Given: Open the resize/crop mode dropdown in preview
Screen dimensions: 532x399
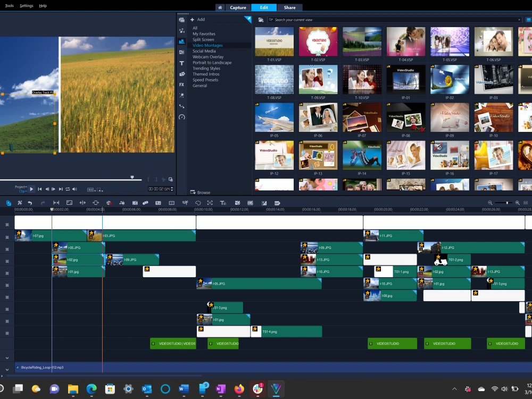Looking at the screenshot, I should pos(100,190).
